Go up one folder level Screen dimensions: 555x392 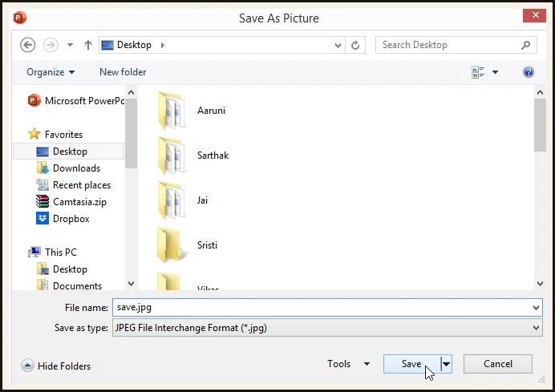87,45
